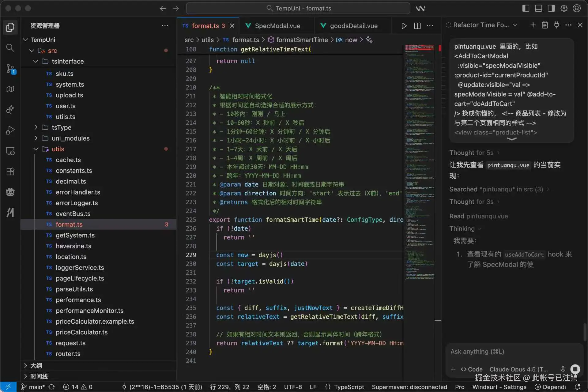
Task: Switch to the goodsDetail.vue tab
Action: coord(353,26)
